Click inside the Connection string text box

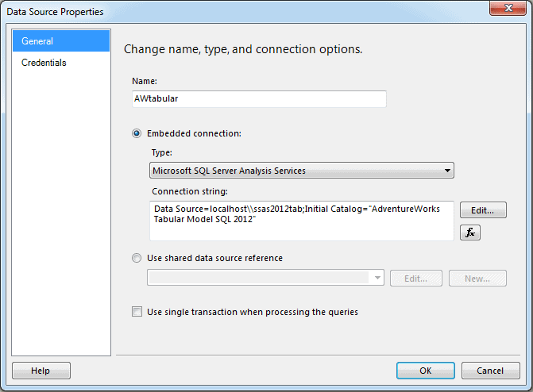tap(302, 221)
